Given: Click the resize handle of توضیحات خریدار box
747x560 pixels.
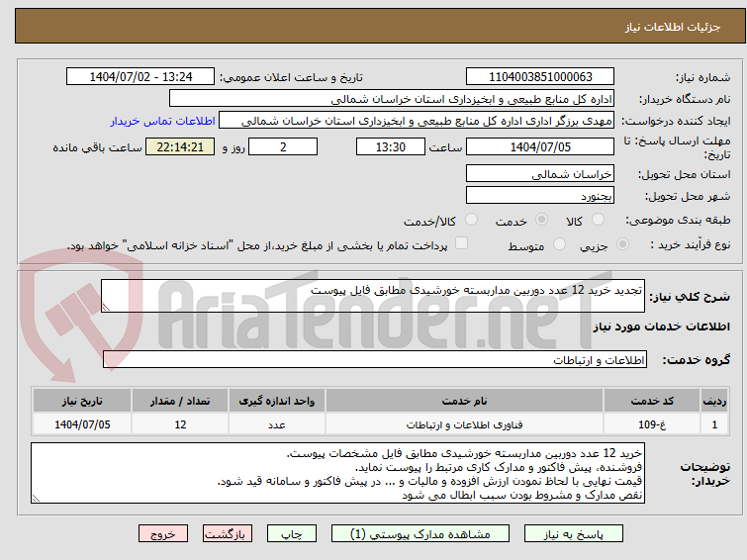Looking at the screenshot, I should (x=37, y=499).
